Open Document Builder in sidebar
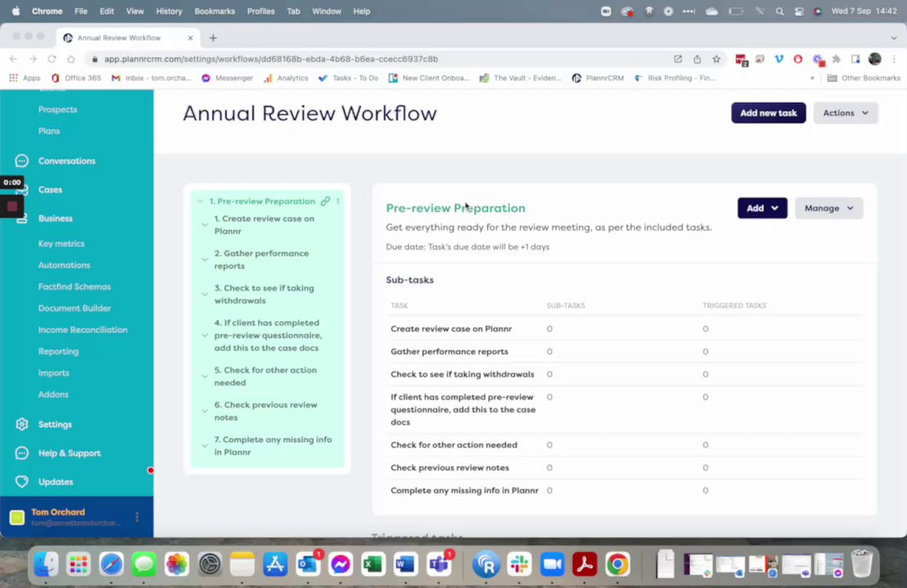 (74, 308)
